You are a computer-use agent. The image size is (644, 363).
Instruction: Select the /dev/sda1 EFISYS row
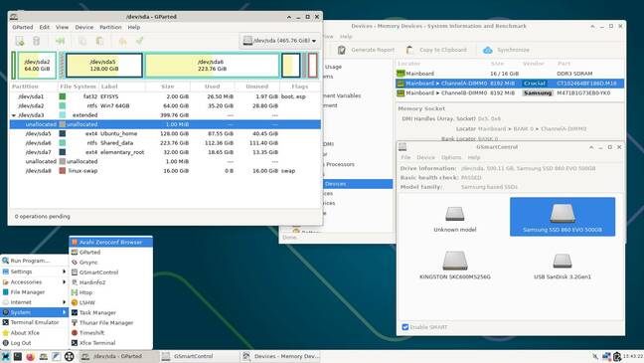[x=165, y=96]
